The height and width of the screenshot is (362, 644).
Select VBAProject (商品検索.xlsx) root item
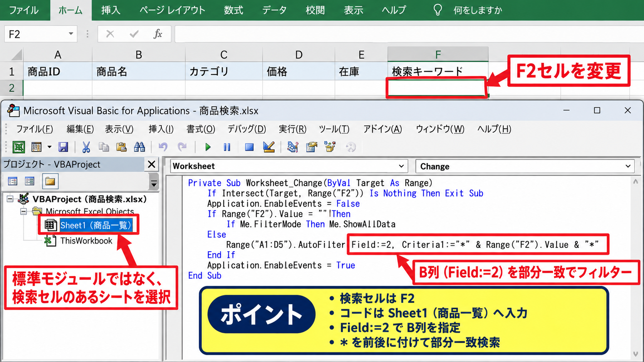click(89, 199)
